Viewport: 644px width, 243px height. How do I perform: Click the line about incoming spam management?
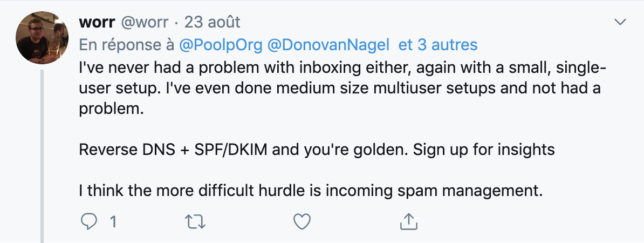311,191
